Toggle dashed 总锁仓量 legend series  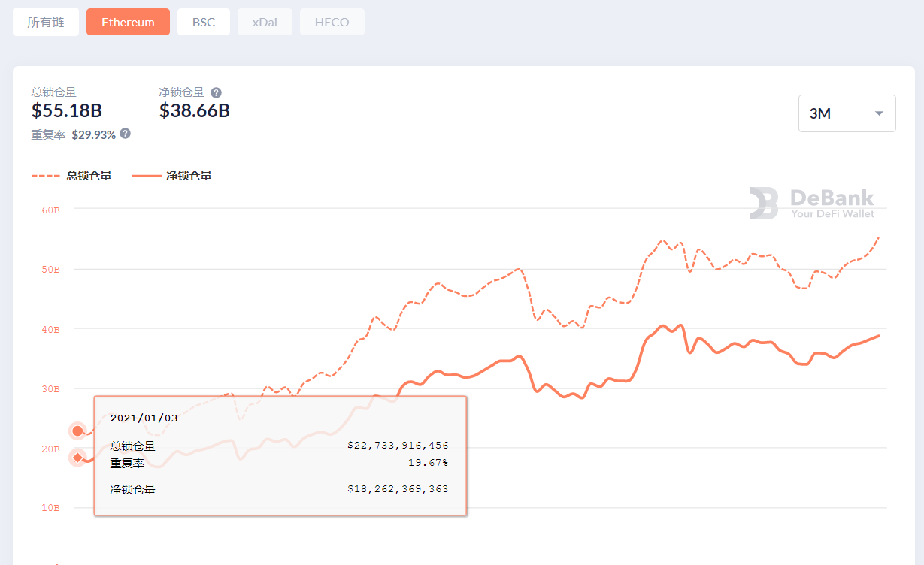[71, 176]
